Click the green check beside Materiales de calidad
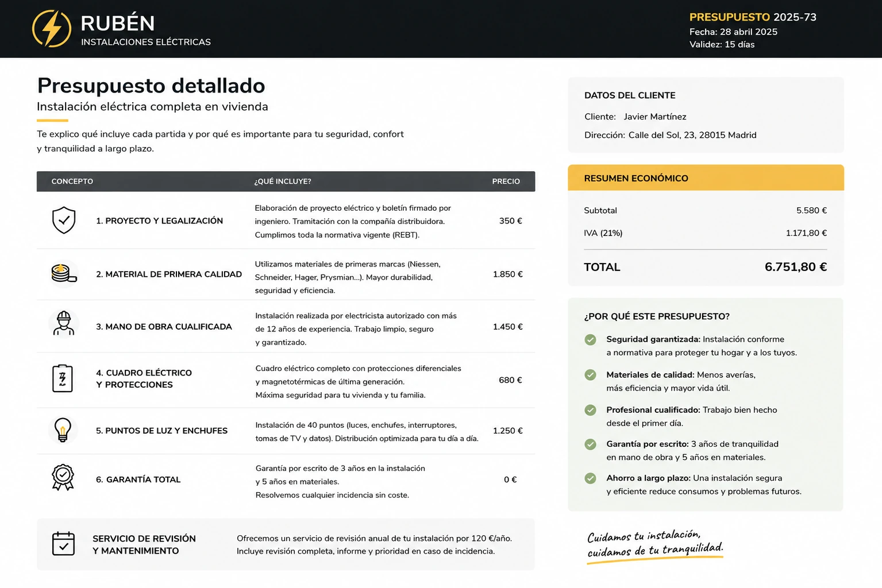Viewport: 882px width, 588px height. pos(590,375)
